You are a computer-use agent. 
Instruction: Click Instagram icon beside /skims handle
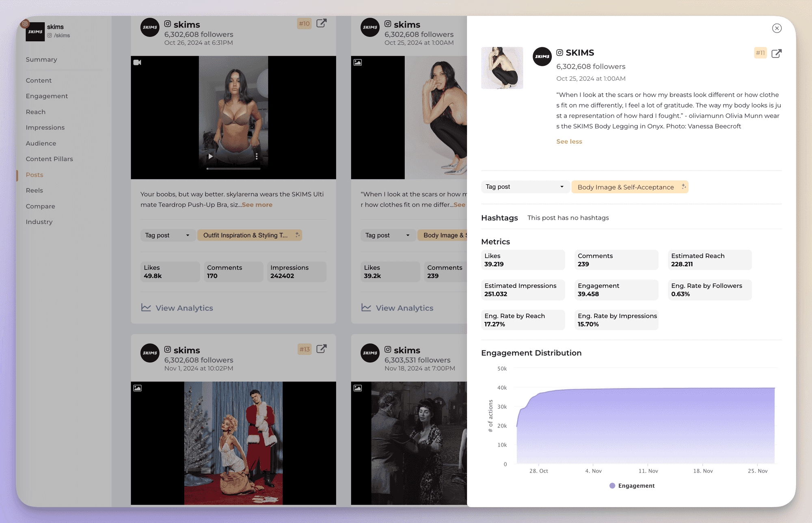(x=50, y=35)
